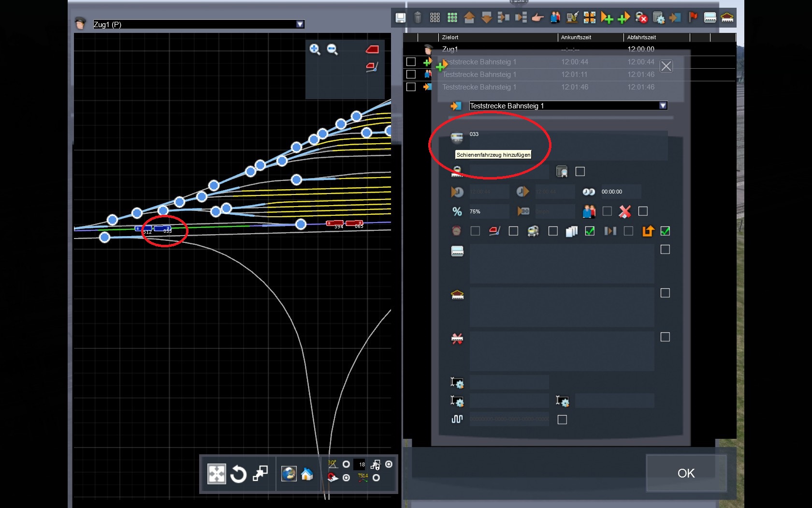
Task: Toggle the TS14 radio button
Action: click(x=376, y=478)
